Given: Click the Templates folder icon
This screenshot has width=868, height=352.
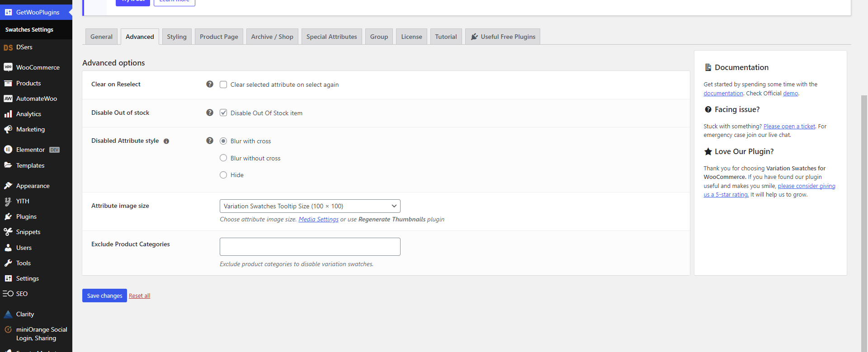Looking at the screenshot, I should (8, 165).
